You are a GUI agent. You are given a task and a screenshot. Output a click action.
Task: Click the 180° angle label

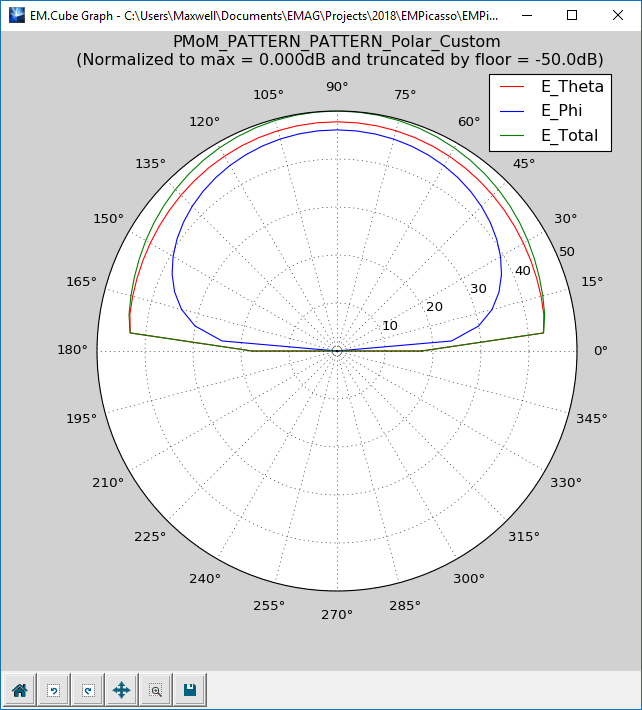pos(72,350)
